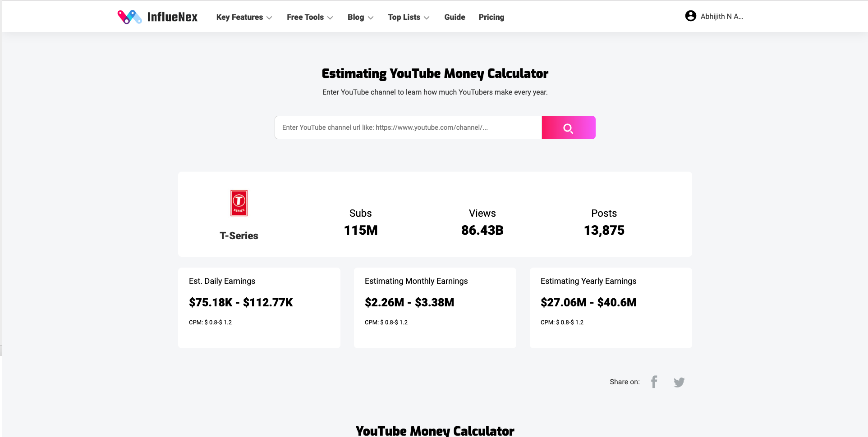Click the user account avatar icon
Image resolution: width=868 pixels, height=437 pixels.
[x=690, y=16]
